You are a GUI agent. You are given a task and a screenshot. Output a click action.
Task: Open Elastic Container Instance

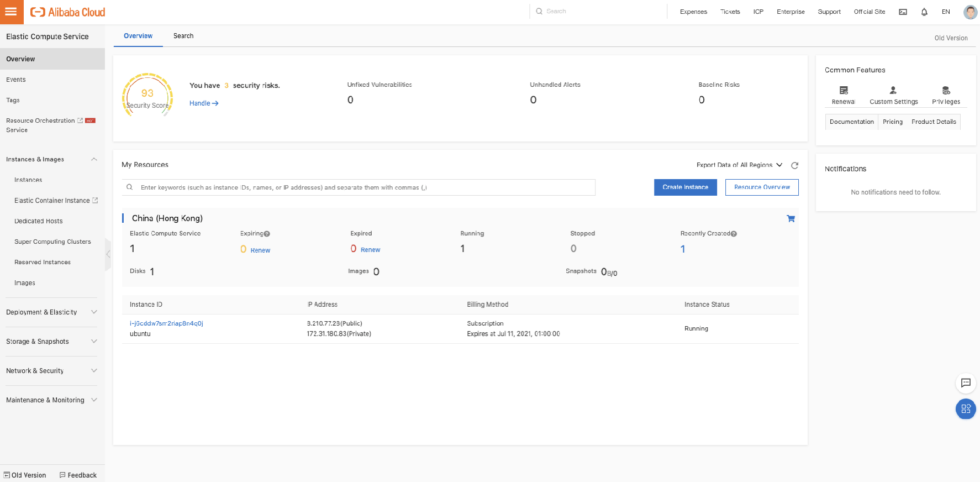point(52,201)
